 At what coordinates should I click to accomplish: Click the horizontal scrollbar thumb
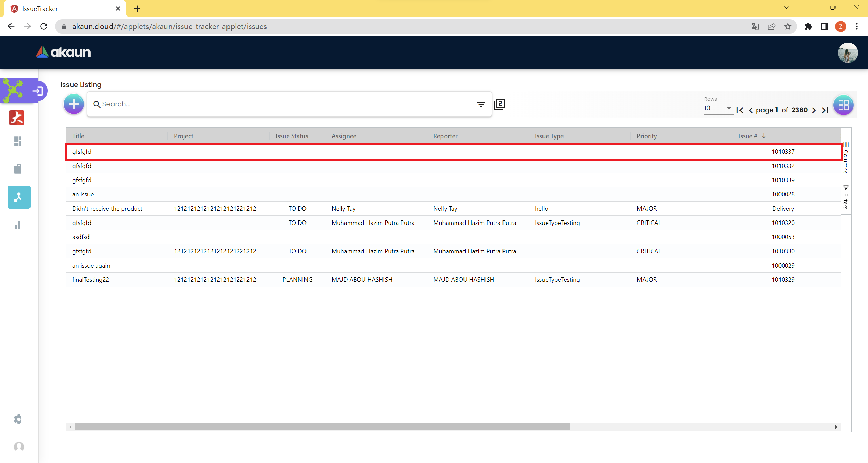pos(322,427)
